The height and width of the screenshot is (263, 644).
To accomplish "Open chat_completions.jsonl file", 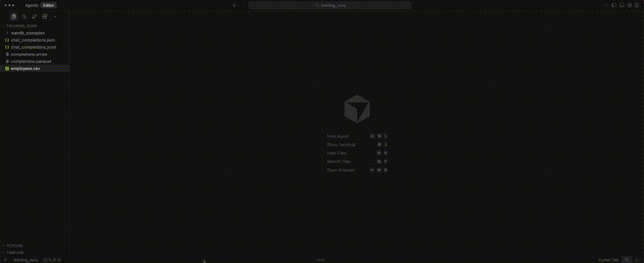I will (35, 47).
